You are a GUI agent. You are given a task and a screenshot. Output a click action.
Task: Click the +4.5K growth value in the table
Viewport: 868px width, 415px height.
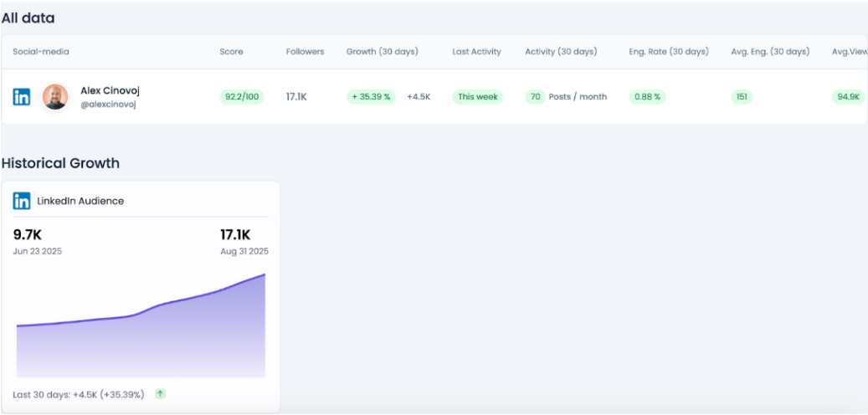tap(419, 97)
